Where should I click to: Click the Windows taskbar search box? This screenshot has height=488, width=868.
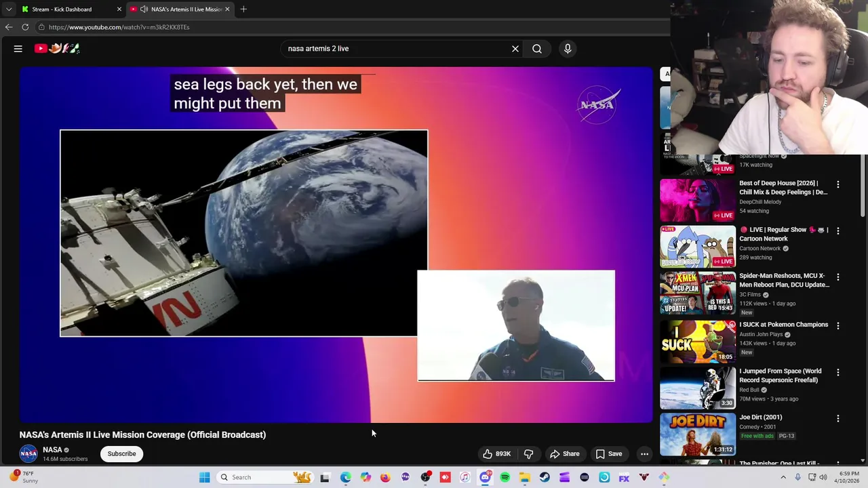pyautogui.click(x=264, y=478)
